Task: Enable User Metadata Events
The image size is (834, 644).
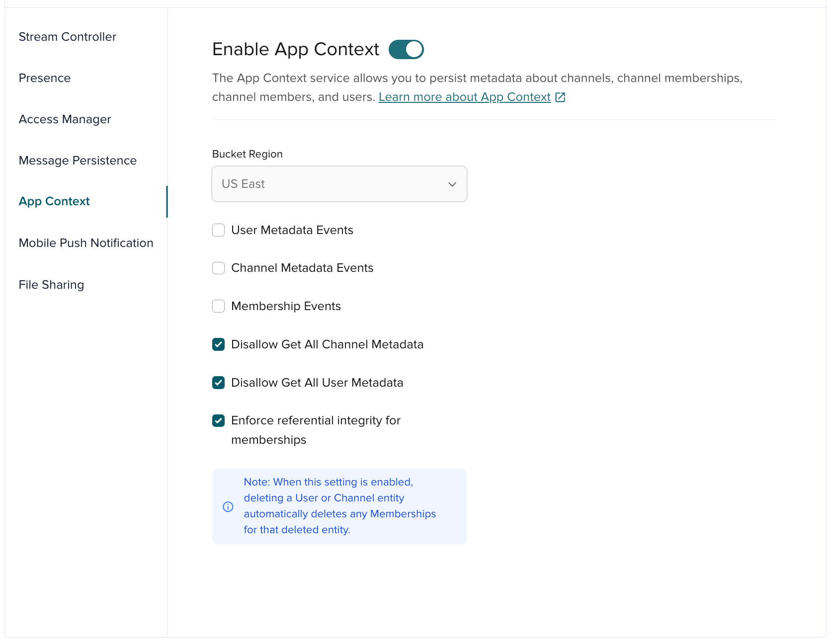Action: point(218,230)
